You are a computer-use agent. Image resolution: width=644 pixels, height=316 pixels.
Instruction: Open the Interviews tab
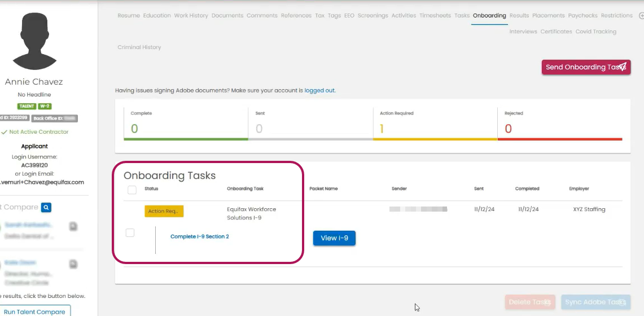(523, 32)
